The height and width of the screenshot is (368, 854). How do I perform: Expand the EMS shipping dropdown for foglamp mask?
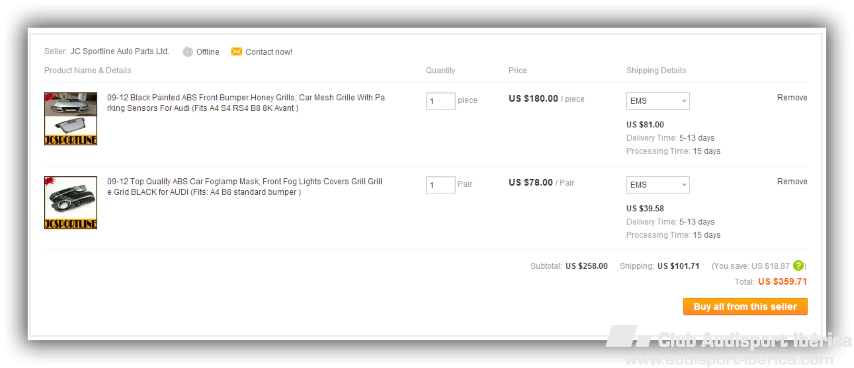pyautogui.click(x=658, y=185)
